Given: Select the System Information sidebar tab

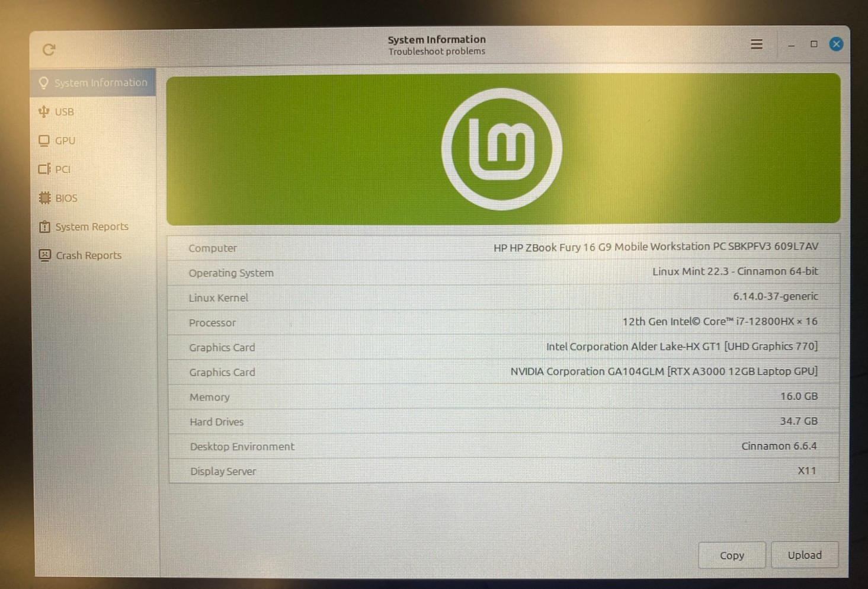Looking at the screenshot, I should 93,82.
